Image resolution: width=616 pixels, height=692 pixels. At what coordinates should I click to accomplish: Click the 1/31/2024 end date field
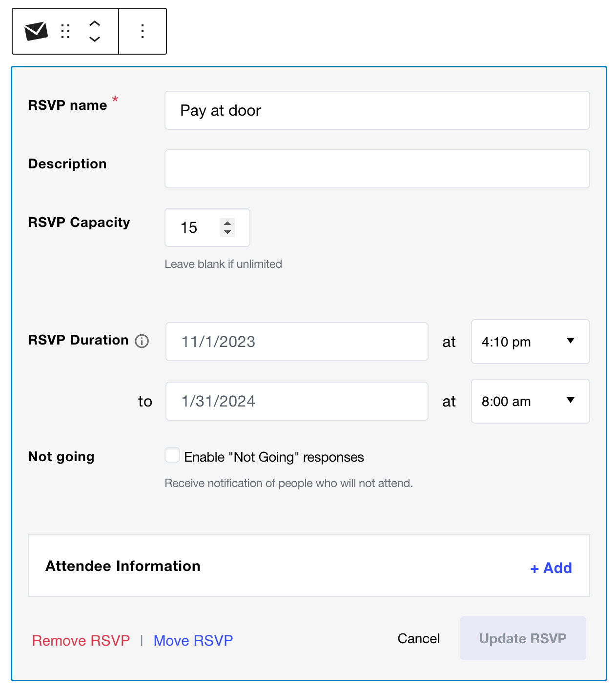click(296, 401)
